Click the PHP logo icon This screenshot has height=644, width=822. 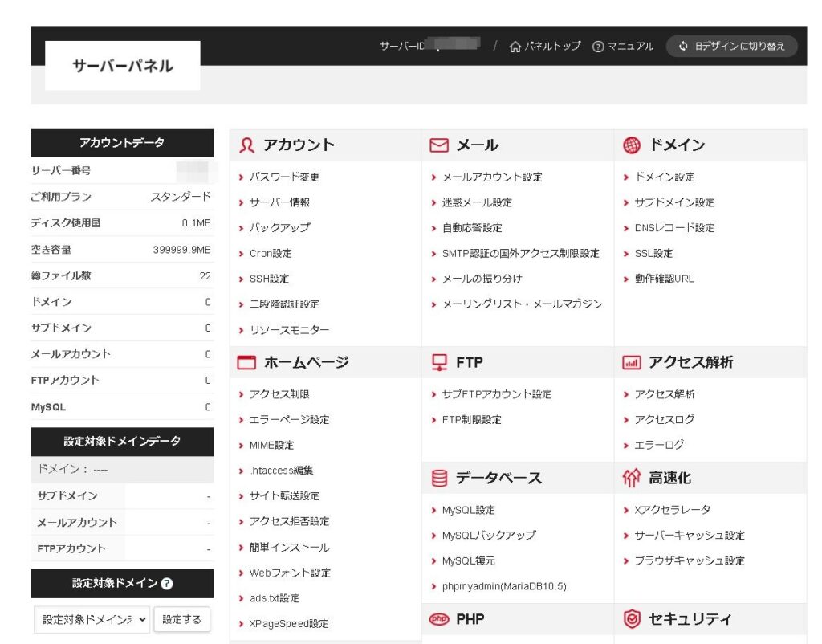[x=439, y=619]
